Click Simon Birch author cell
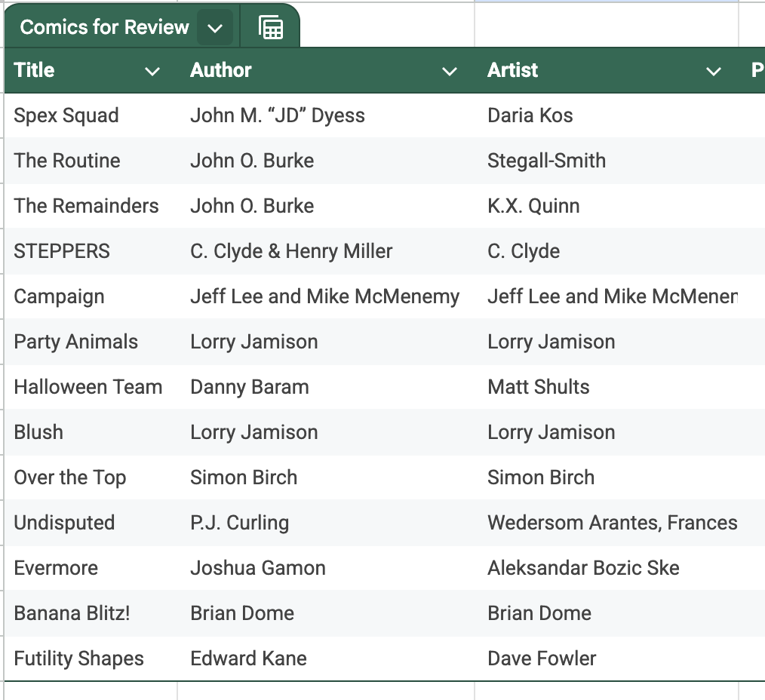 pos(326,477)
